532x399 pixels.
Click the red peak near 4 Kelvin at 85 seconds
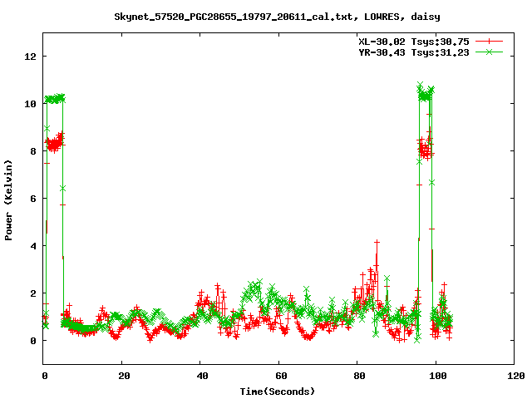[x=377, y=242]
